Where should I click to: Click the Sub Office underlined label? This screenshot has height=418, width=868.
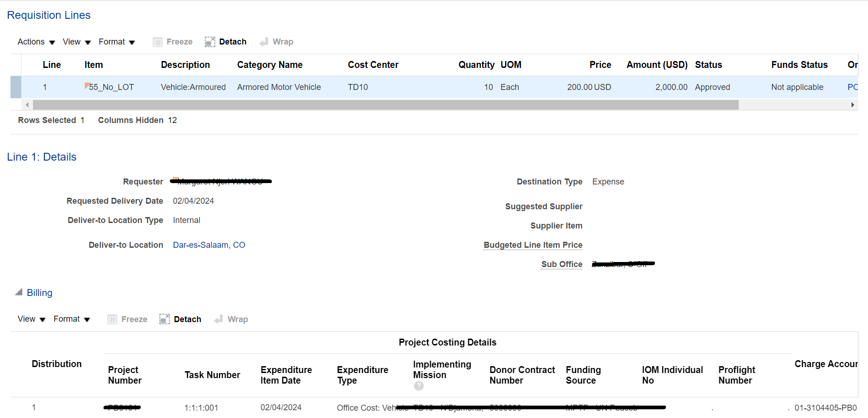pos(561,264)
